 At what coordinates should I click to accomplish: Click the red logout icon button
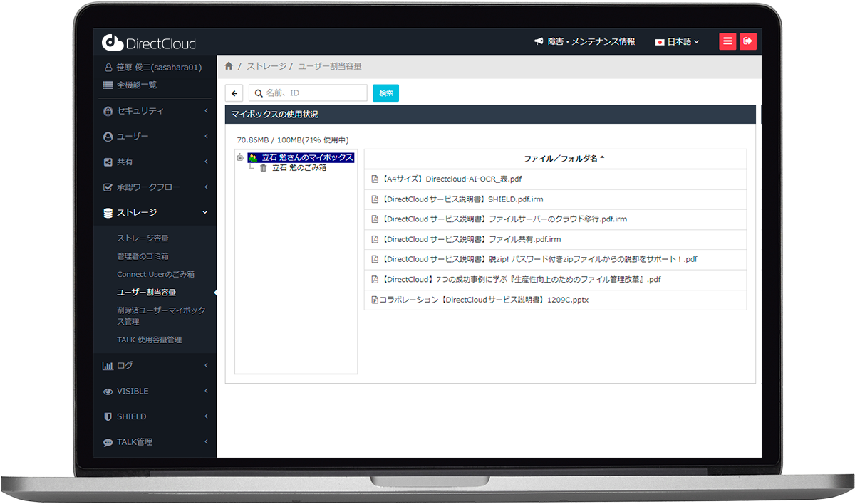point(747,41)
